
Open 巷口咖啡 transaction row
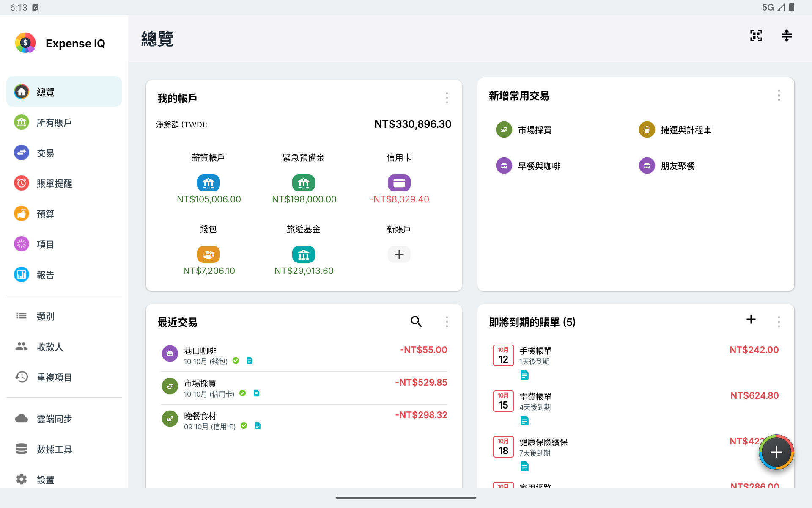click(304, 355)
